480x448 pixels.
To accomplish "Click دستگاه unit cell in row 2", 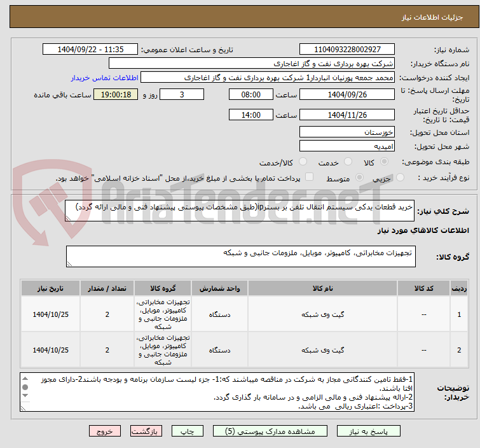I will 219,350.
